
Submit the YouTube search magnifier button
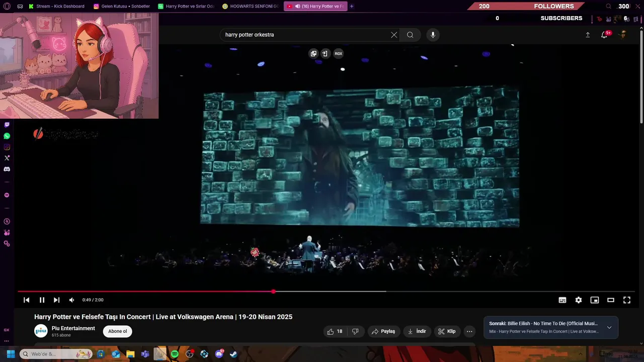tap(410, 35)
